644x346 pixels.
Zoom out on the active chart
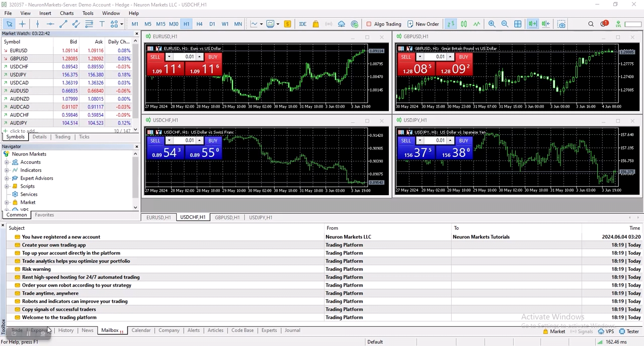point(504,24)
